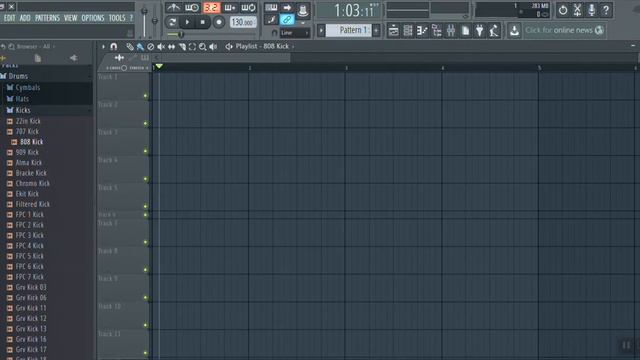The height and width of the screenshot is (360, 640).
Task: Toggle the 3.2 countdown before recording
Action: 211,8
